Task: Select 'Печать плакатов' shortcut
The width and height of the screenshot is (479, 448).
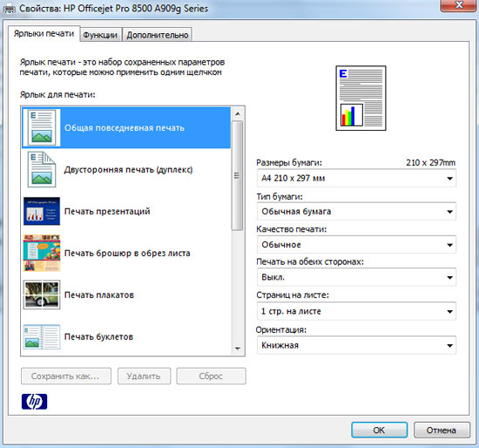Action: 126,295
